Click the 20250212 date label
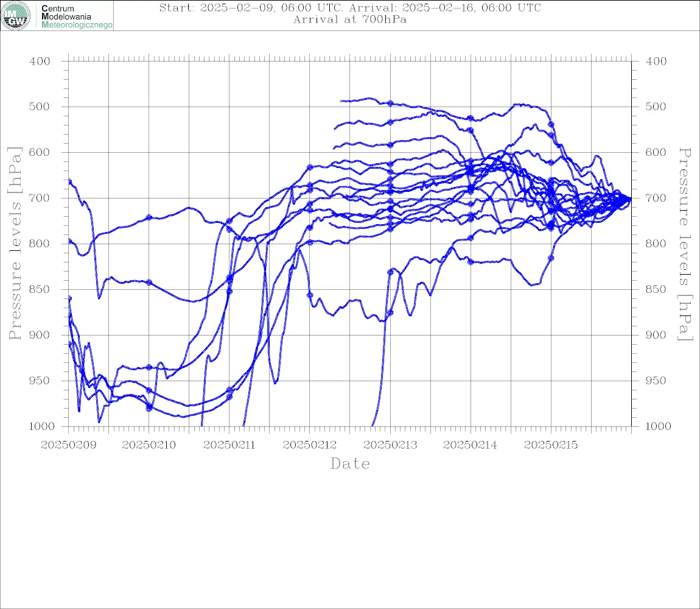The width and height of the screenshot is (700, 609). pos(309,445)
